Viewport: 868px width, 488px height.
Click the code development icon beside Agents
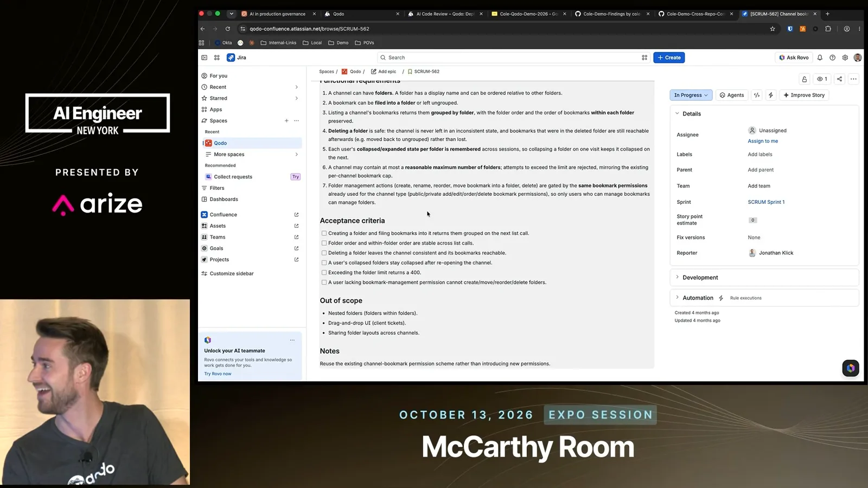tap(757, 95)
